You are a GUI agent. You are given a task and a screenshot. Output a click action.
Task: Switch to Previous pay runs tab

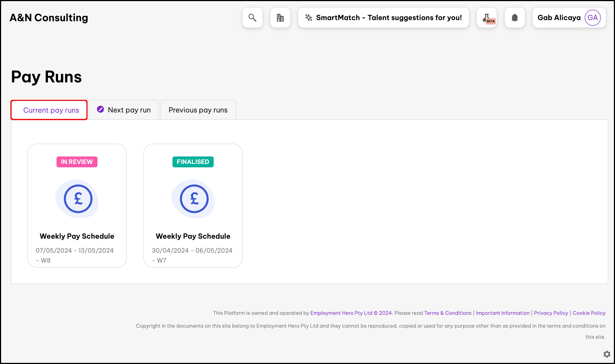[198, 110]
